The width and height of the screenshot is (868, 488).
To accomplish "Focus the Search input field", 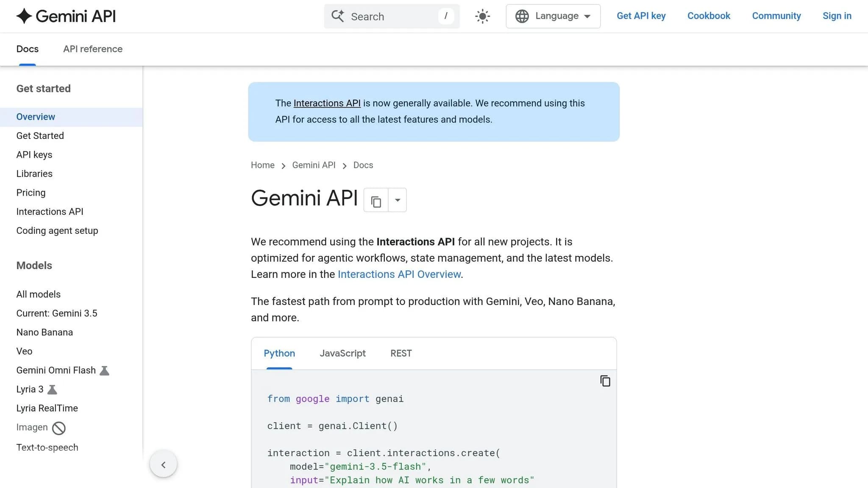I will click(x=392, y=16).
